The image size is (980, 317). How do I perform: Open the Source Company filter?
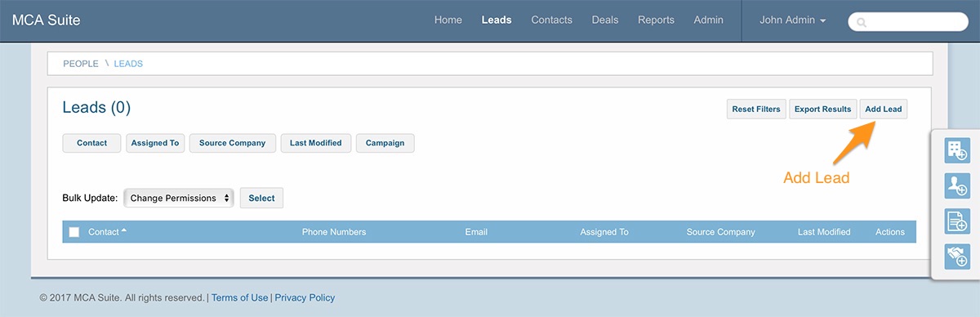coord(233,143)
